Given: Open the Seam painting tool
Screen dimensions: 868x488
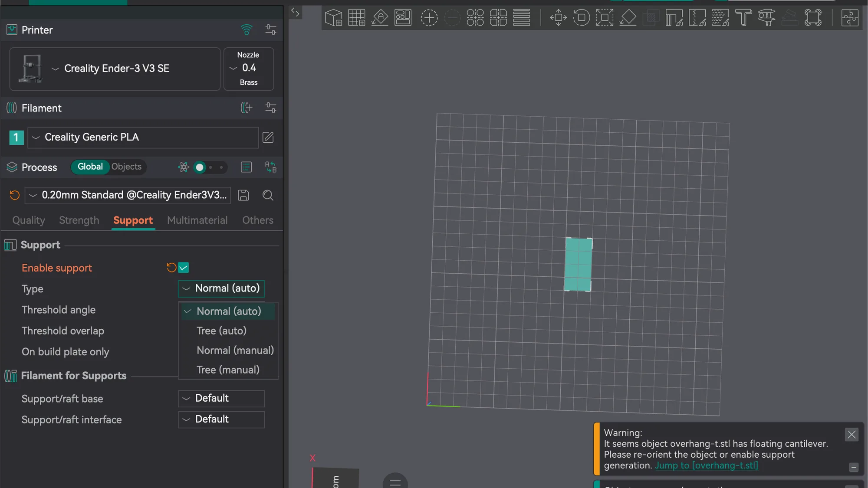Looking at the screenshot, I should [697, 18].
